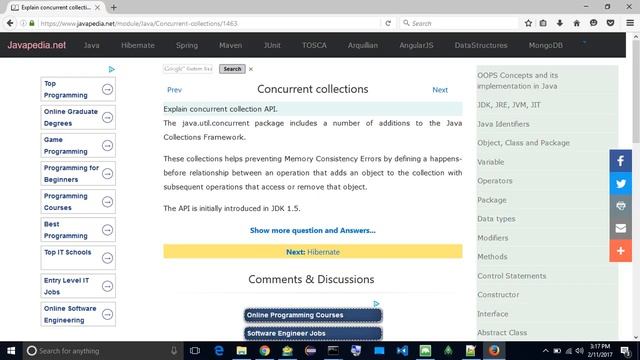Open the AngularJS navbar item
The height and width of the screenshot is (360, 640).
(416, 45)
